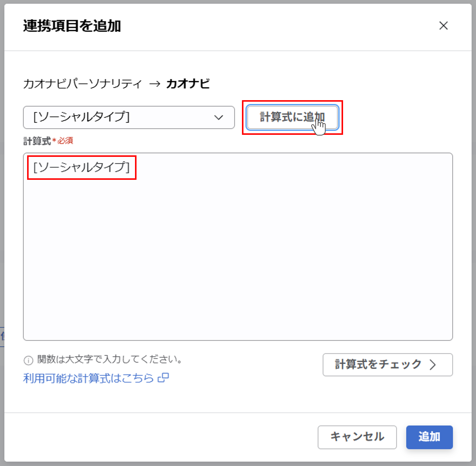Click the 計算式に追加 button

click(x=292, y=117)
